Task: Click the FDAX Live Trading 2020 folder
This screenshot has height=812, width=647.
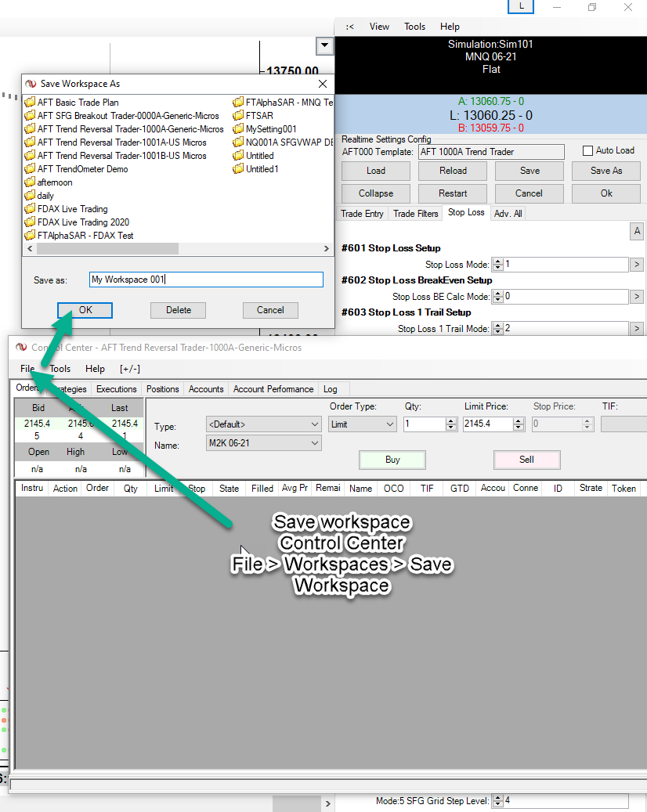Action: pyautogui.click(x=83, y=222)
